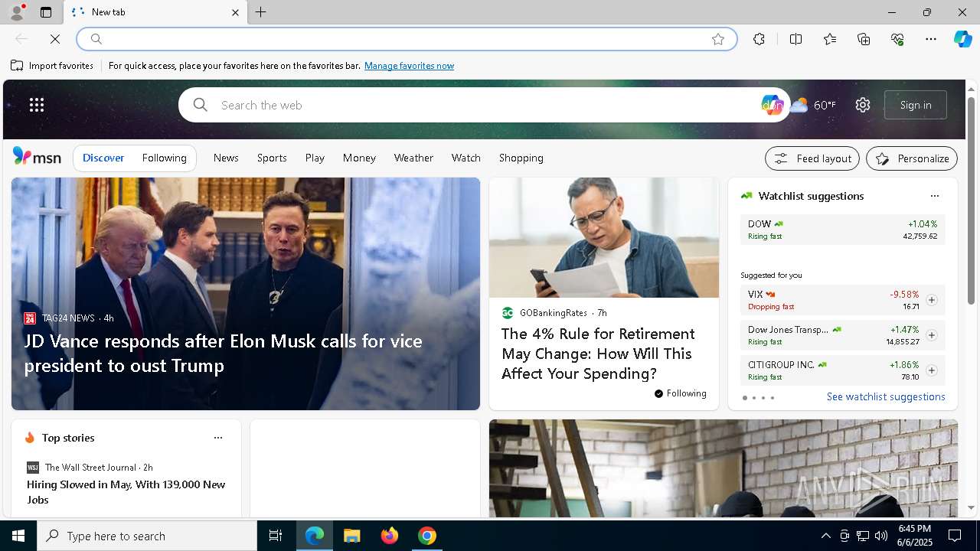
Task: Switch to the Following tab
Action: coord(164,158)
